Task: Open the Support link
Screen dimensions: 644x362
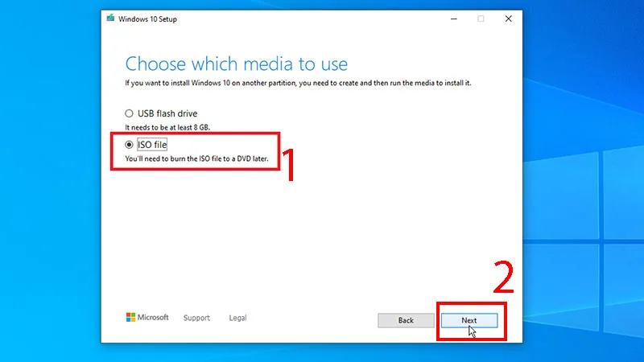Action: (196, 318)
